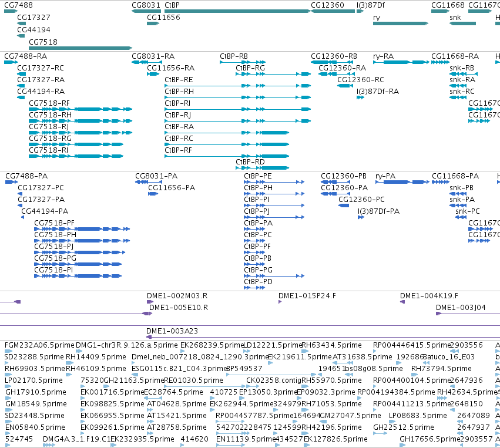Screen dimensions: 500x448
Task: Click transcript label CG44194-RA
Action: click(41, 92)
